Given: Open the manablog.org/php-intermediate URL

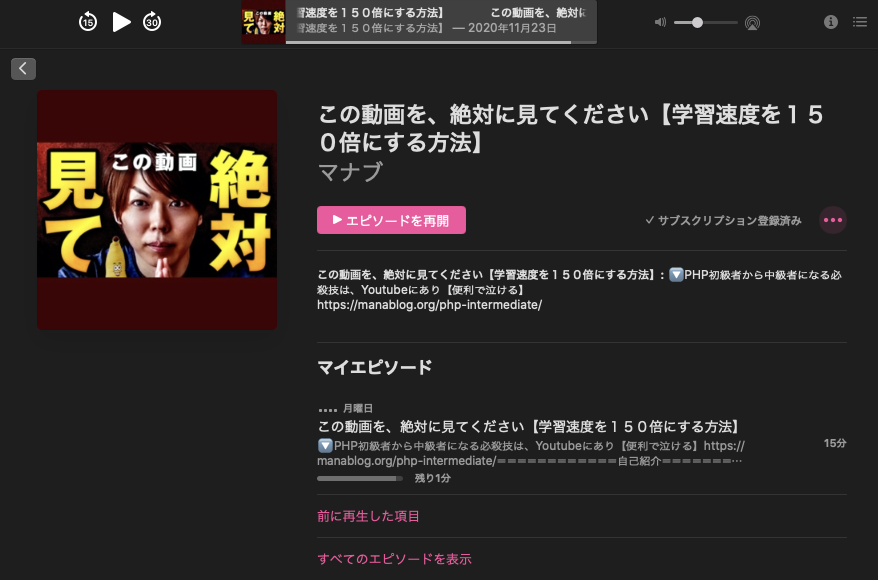Looking at the screenshot, I should (x=429, y=305).
